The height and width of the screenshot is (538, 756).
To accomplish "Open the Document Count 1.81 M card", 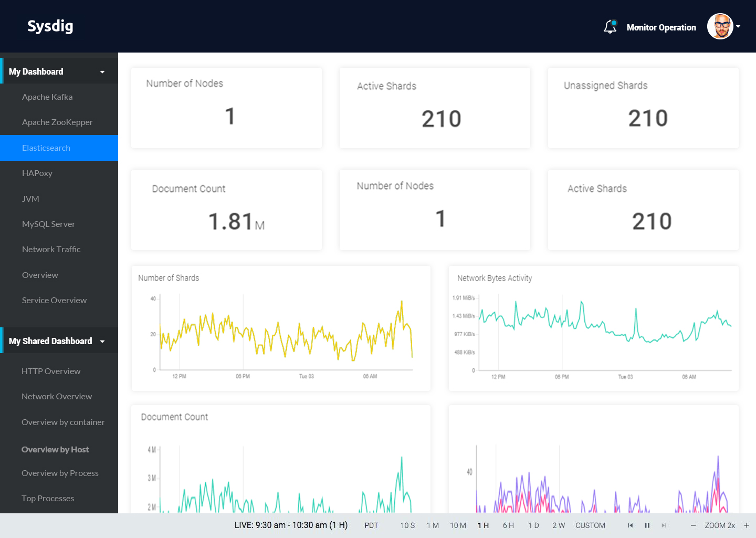I will (226, 210).
